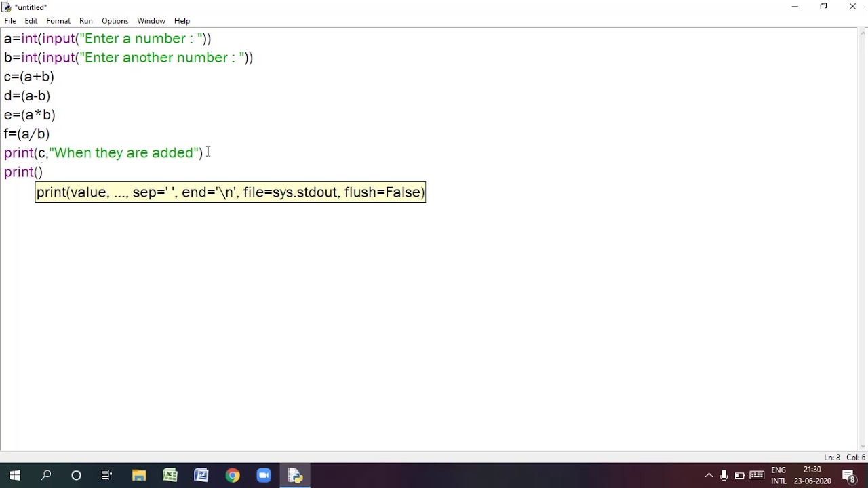Close the untitled IDLE window
Image resolution: width=868 pixels, height=488 pixels.
coord(852,7)
